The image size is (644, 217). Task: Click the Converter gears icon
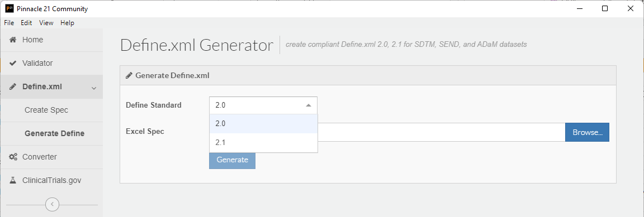[x=13, y=157]
